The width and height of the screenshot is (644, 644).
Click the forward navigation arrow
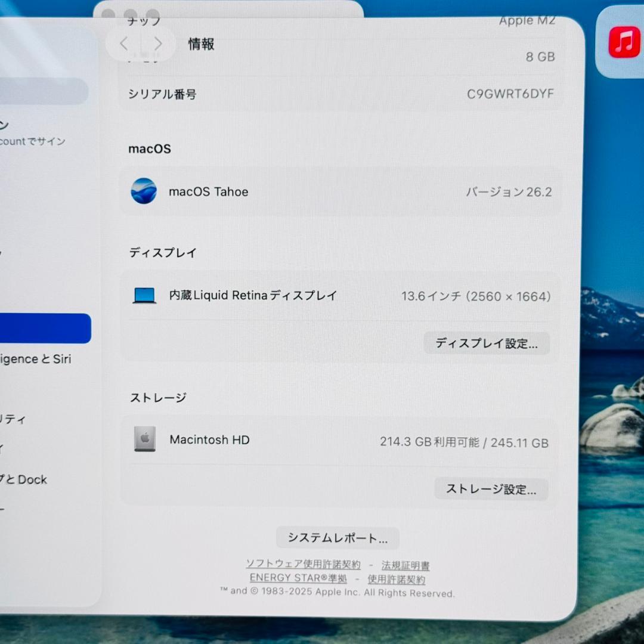click(x=158, y=44)
